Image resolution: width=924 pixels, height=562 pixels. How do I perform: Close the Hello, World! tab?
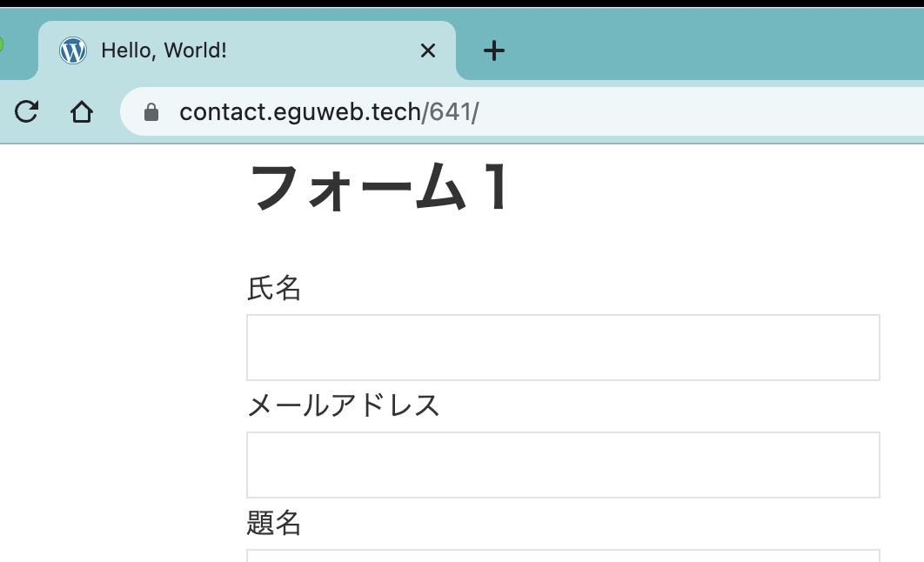click(427, 50)
